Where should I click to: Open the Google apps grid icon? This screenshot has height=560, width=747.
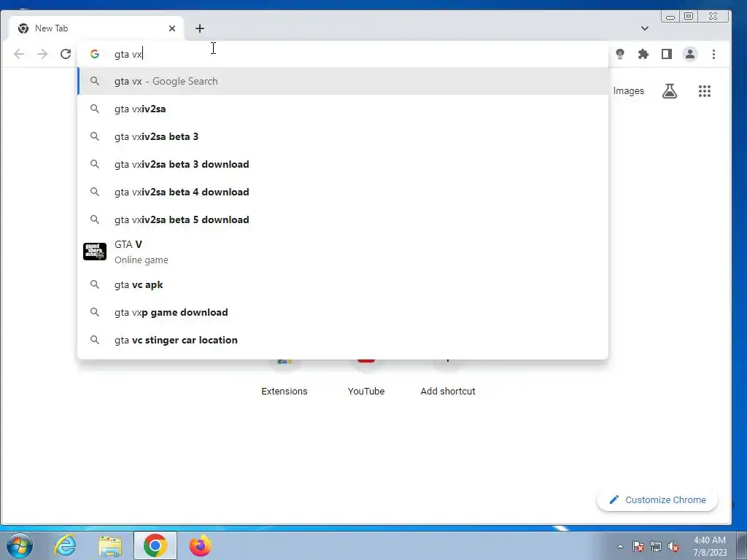click(x=705, y=91)
